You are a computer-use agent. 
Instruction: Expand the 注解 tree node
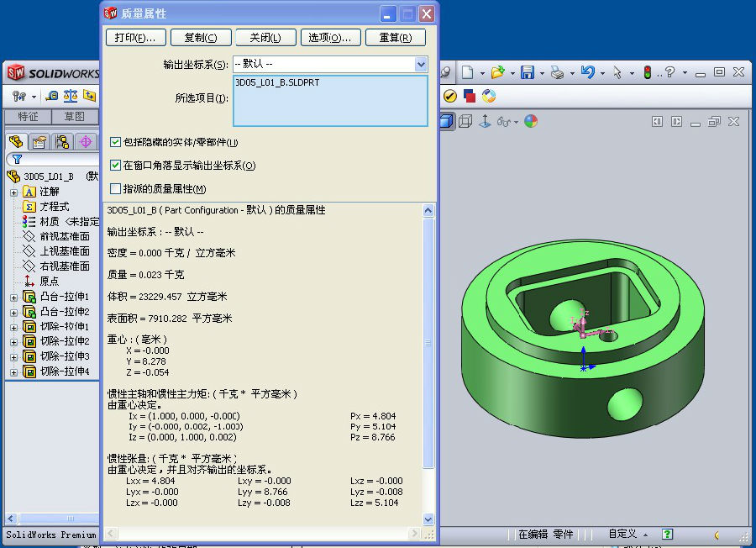(x=13, y=192)
